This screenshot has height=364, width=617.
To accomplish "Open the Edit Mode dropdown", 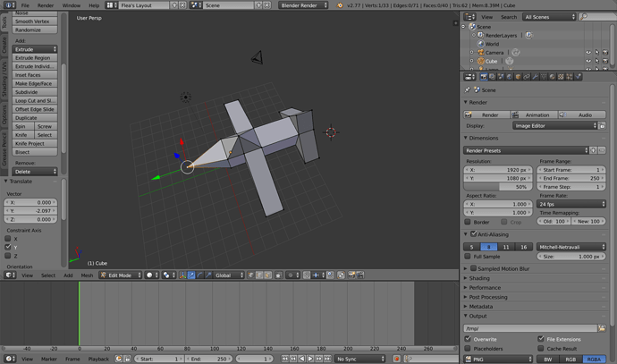I will (x=120, y=275).
